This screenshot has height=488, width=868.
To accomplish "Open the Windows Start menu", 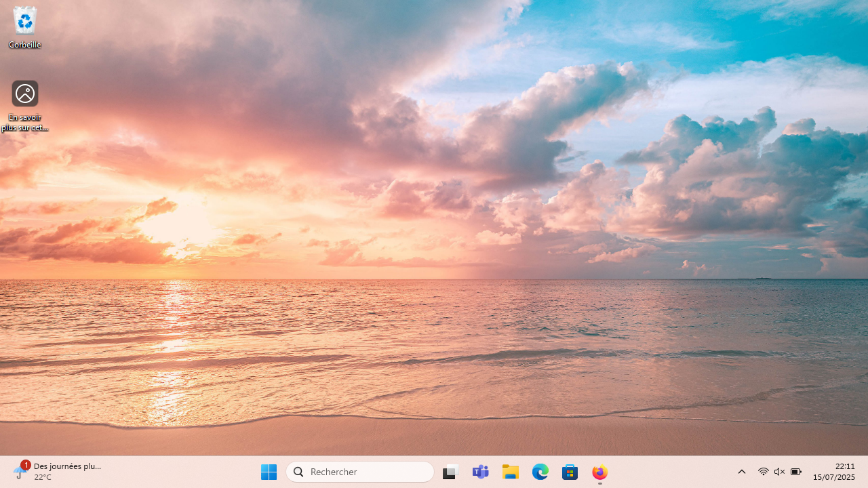I will point(269,472).
